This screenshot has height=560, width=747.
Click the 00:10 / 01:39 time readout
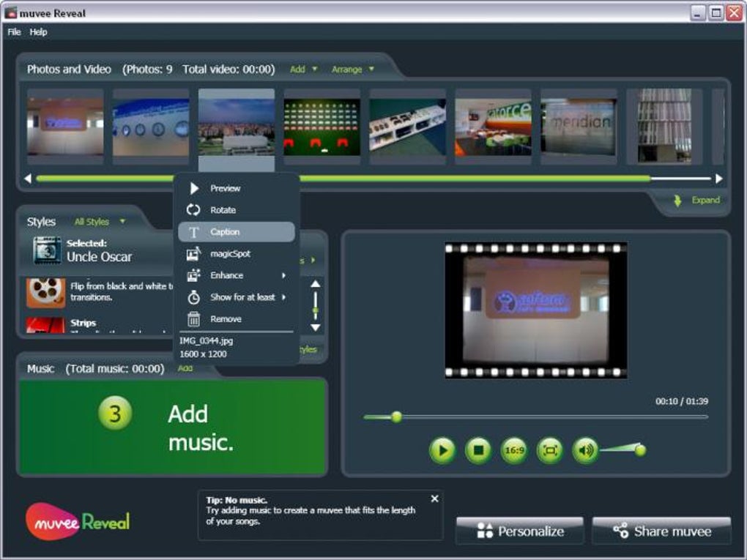point(682,401)
